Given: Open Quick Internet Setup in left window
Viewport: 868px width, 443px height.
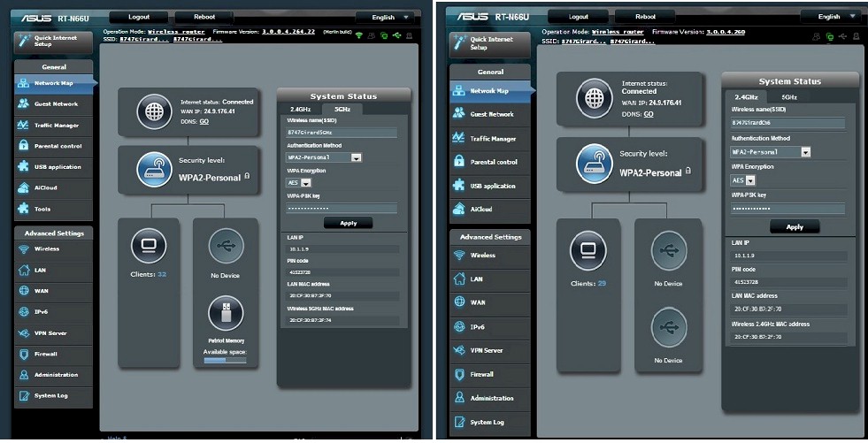Looking at the screenshot, I should pos(54,42).
